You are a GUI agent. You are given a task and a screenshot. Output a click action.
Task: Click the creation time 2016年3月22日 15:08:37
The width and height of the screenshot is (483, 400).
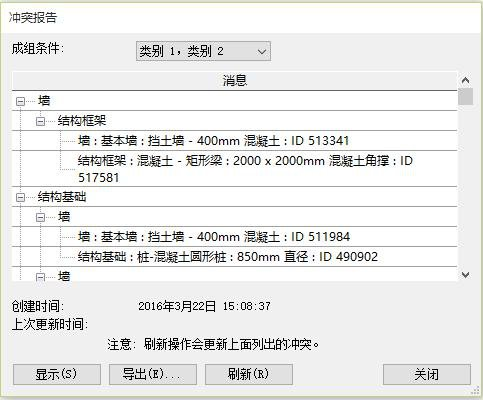[x=204, y=306]
